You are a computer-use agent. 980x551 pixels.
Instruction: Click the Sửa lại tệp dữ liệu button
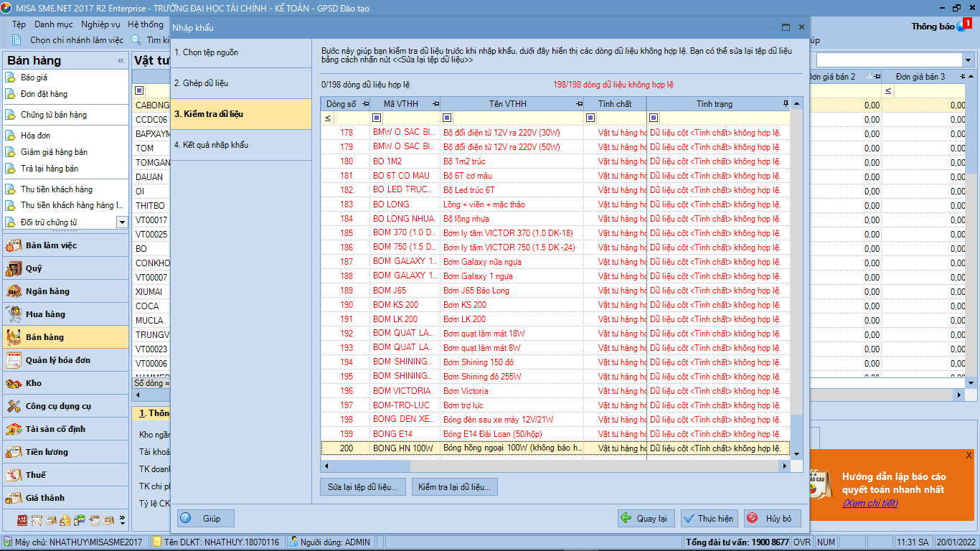(x=363, y=487)
